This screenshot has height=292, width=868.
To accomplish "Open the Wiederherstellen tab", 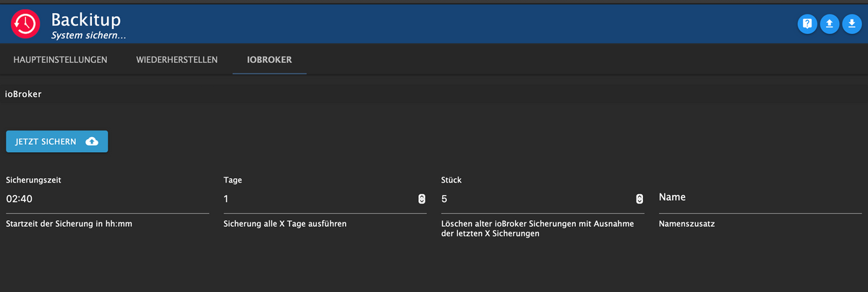I will tap(177, 59).
